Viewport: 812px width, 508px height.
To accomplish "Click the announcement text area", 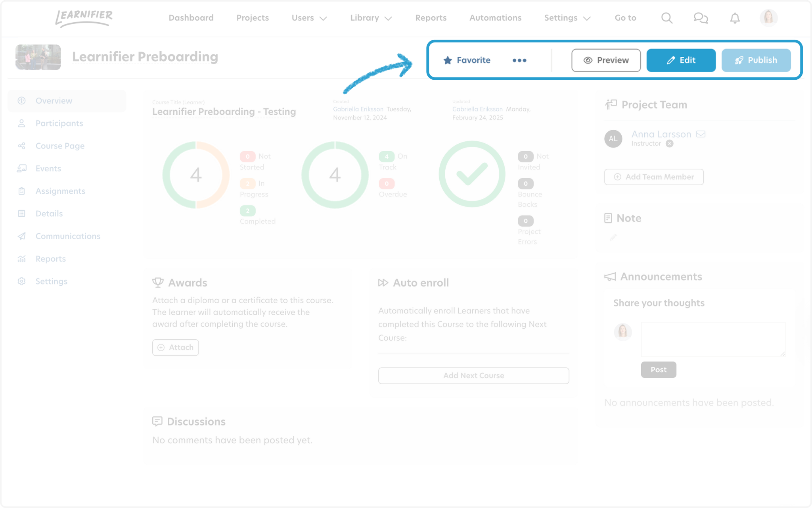I will [713, 339].
